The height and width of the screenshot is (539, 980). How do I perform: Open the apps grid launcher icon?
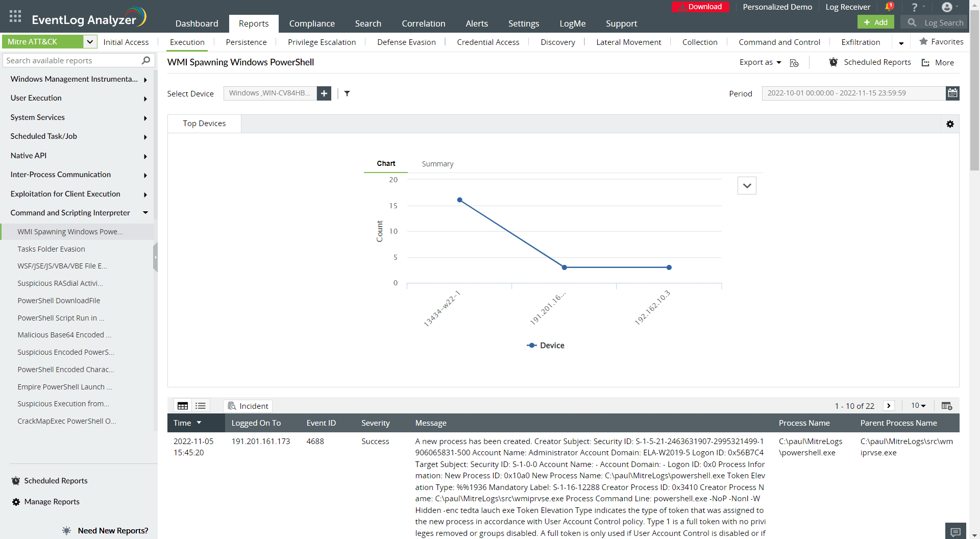click(15, 16)
